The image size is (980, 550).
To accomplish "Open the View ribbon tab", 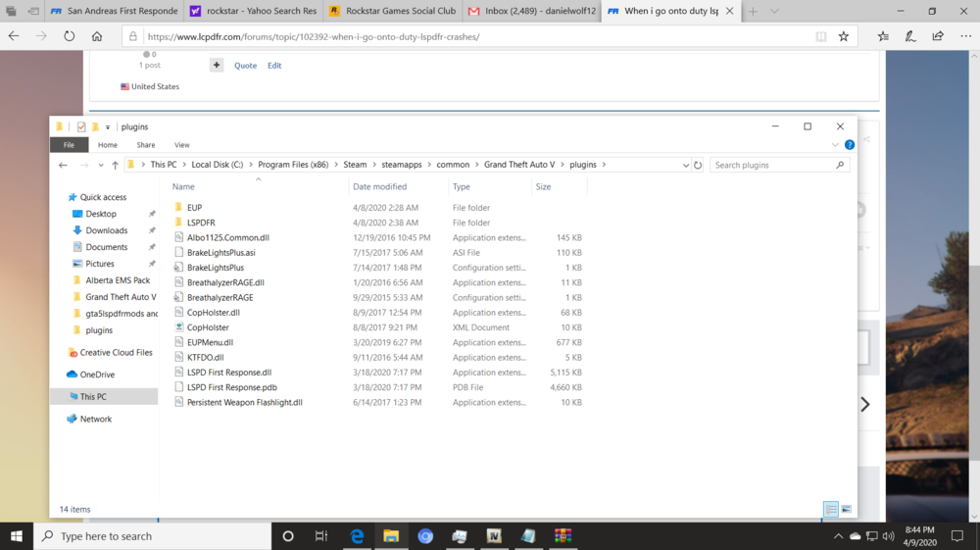I will click(x=182, y=144).
